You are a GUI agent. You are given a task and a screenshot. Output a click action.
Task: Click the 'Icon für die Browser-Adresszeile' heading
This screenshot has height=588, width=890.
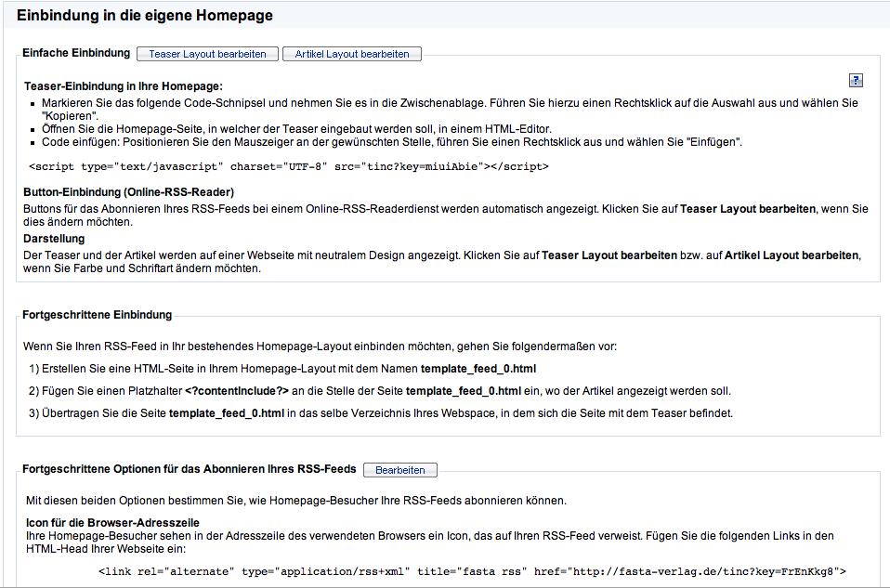(112, 523)
